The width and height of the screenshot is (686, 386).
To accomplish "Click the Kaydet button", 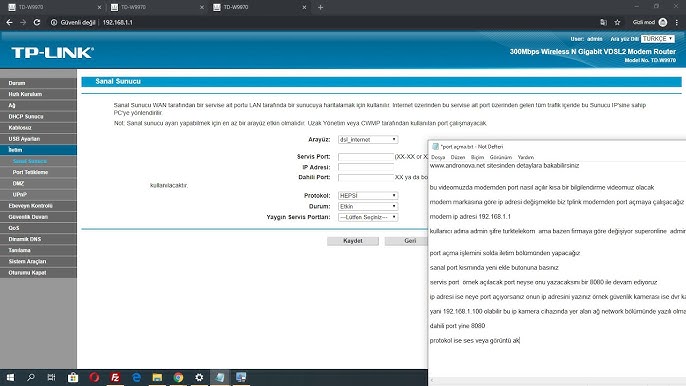I will [353, 241].
